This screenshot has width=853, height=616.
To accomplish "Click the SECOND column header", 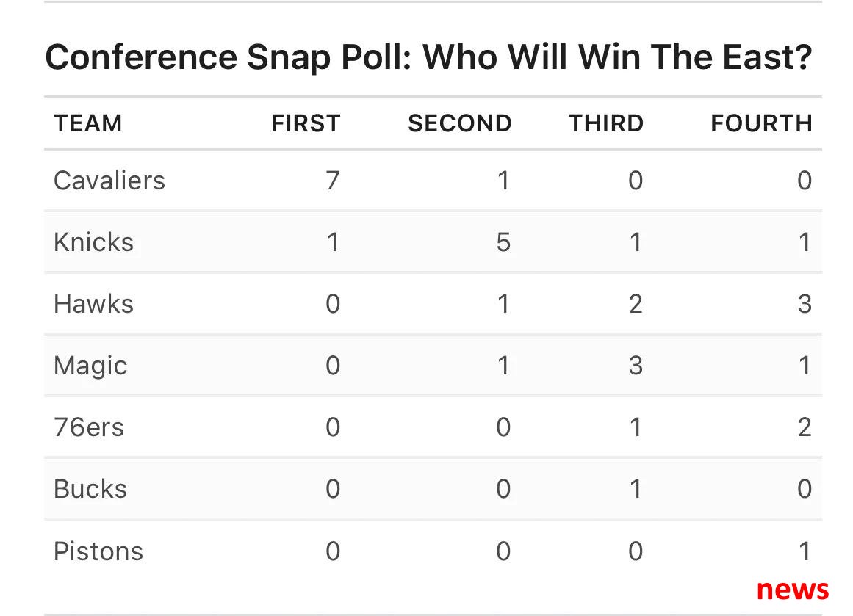I will coord(460,123).
